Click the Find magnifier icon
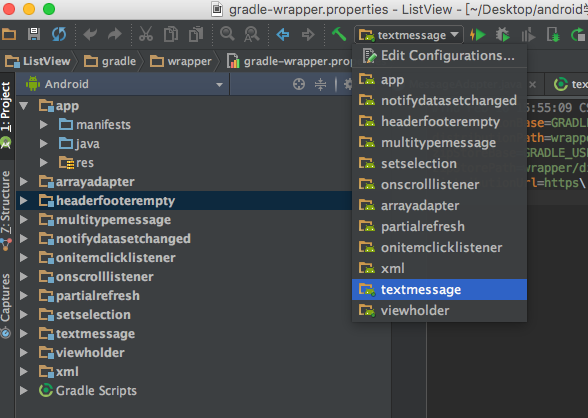The height and width of the screenshot is (418, 588). tap(227, 34)
